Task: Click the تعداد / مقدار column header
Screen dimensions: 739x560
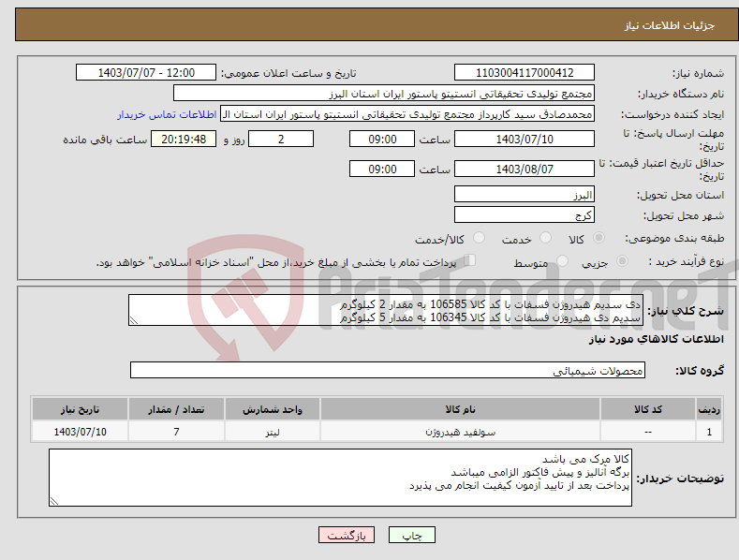Action: [176, 409]
